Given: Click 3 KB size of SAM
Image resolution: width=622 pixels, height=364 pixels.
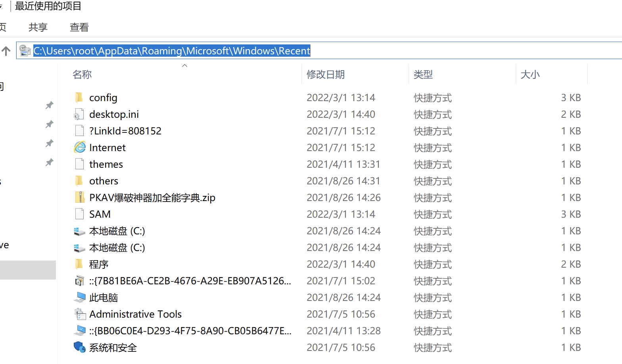Looking at the screenshot, I should coord(571,214).
